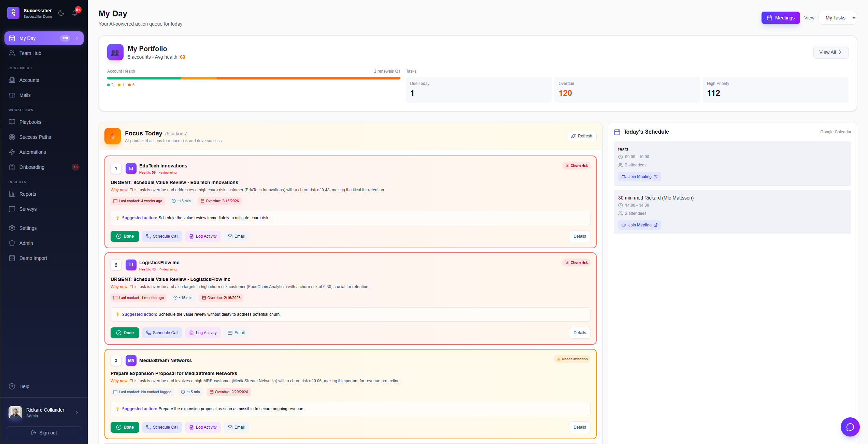The image size is (868, 444).
Task: Open chat bubble widget
Action: click(850, 427)
